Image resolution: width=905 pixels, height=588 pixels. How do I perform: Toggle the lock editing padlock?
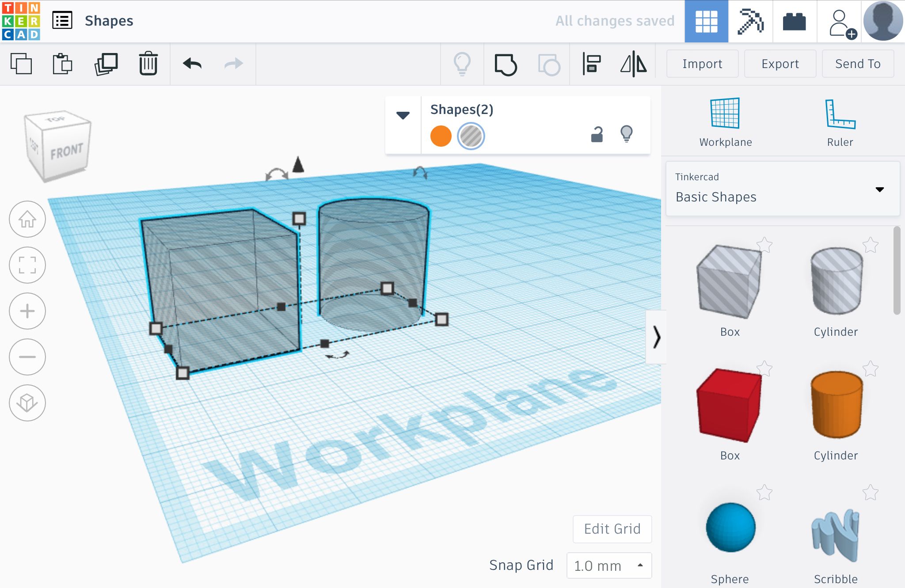pyautogui.click(x=597, y=134)
